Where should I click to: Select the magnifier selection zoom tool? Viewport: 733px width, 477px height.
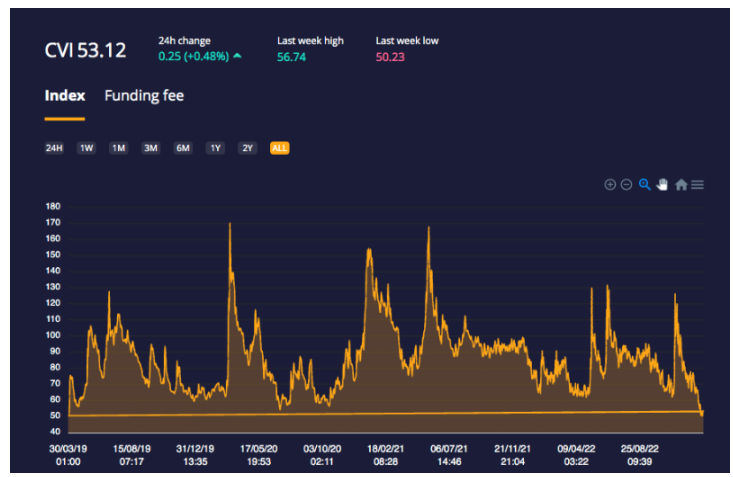click(645, 184)
